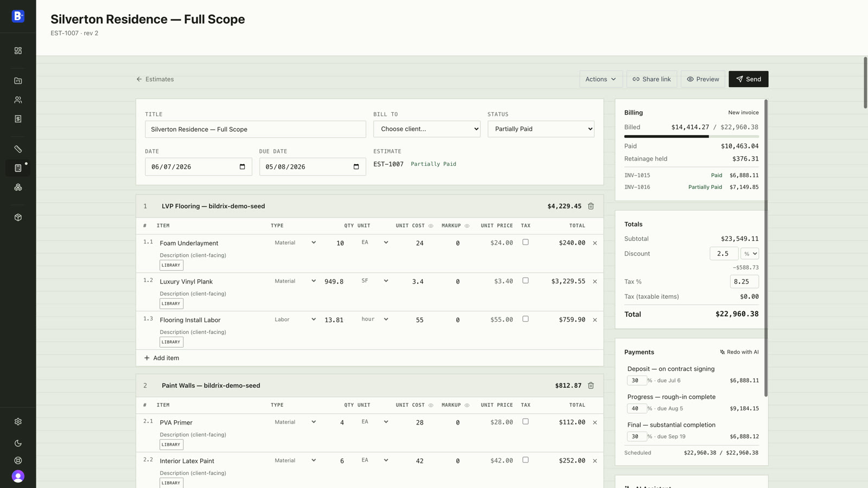Open the estimates calculator icon in sidebar
Viewport: 868px width, 488px height.
(x=18, y=168)
